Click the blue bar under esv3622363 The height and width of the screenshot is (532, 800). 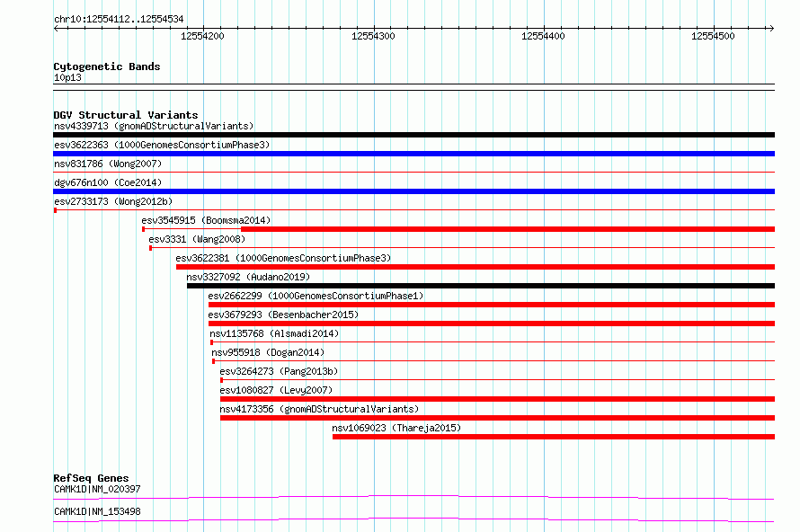tap(413, 154)
